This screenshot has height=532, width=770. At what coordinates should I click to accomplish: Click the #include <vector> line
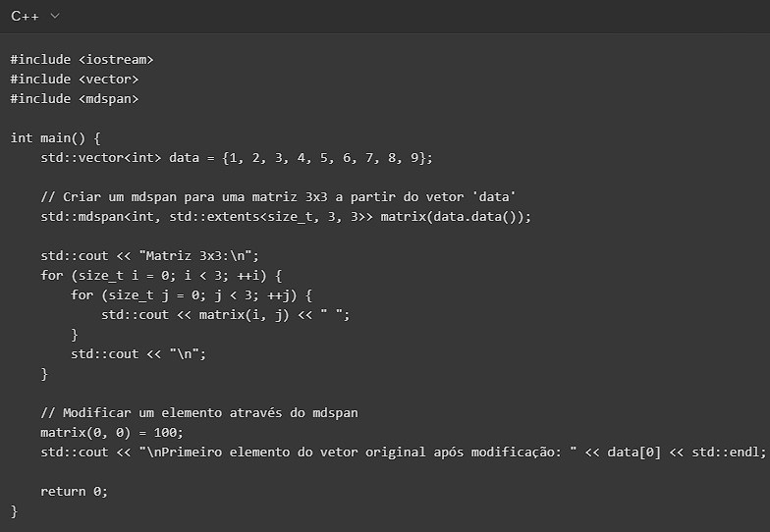[75, 79]
